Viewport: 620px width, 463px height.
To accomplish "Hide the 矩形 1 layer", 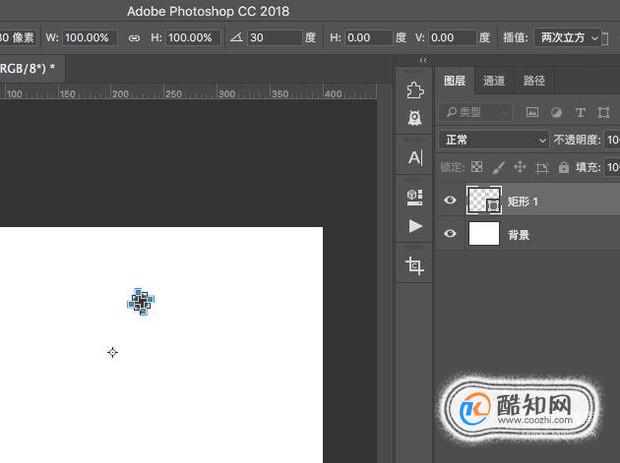I will tap(450, 200).
